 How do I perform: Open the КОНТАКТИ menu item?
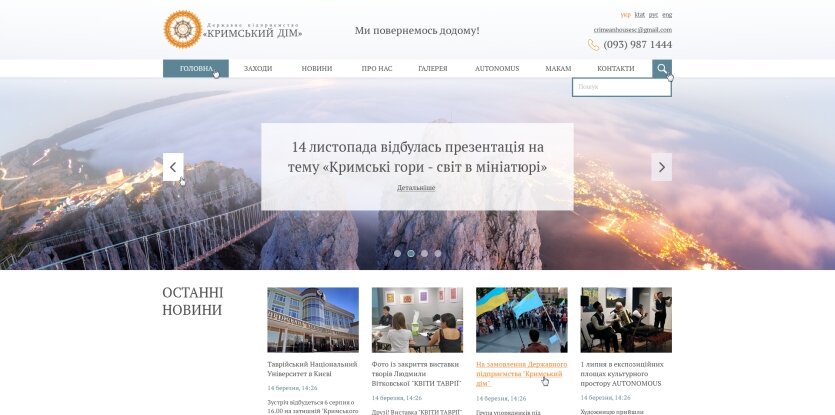[x=616, y=69]
